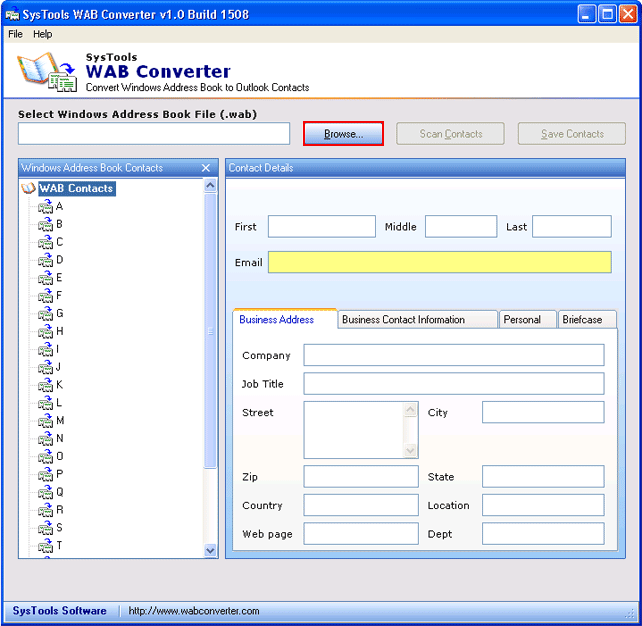This screenshot has width=642, height=626.
Task: Click the Middle name field
Action: (x=461, y=226)
